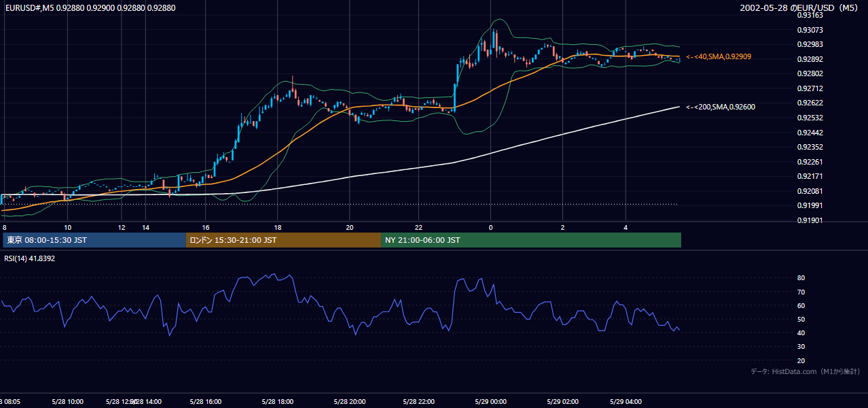Click the '<-<40,SMA,0.92909' moving average label
The image size is (868, 408).
[x=719, y=57]
